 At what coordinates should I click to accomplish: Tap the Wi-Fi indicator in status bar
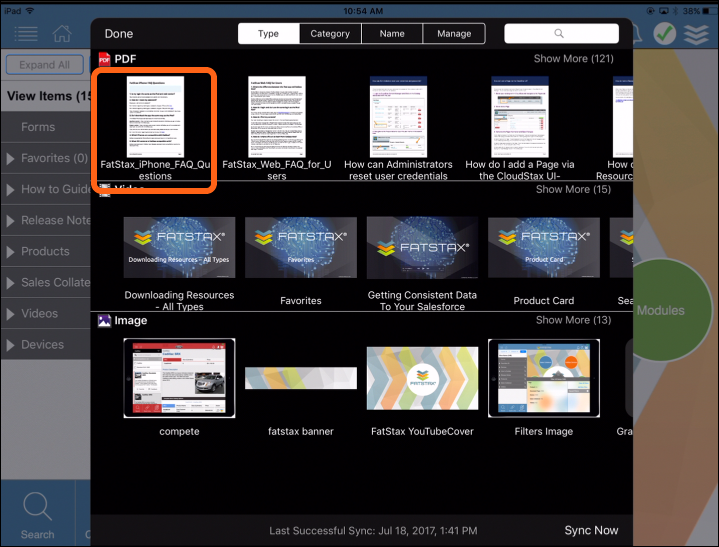click(30, 11)
